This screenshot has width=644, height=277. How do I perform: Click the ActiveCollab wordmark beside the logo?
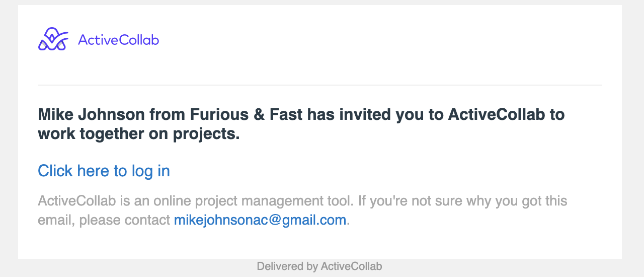(x=119, y=40)
